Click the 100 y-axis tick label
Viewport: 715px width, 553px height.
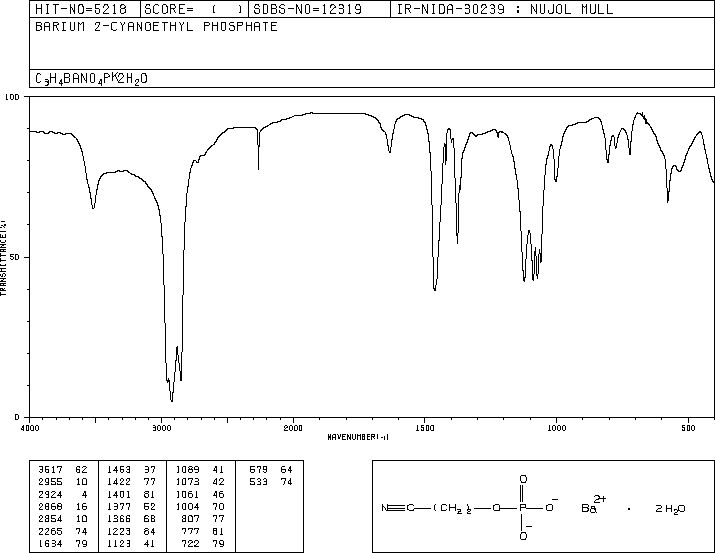coord(13,97)
